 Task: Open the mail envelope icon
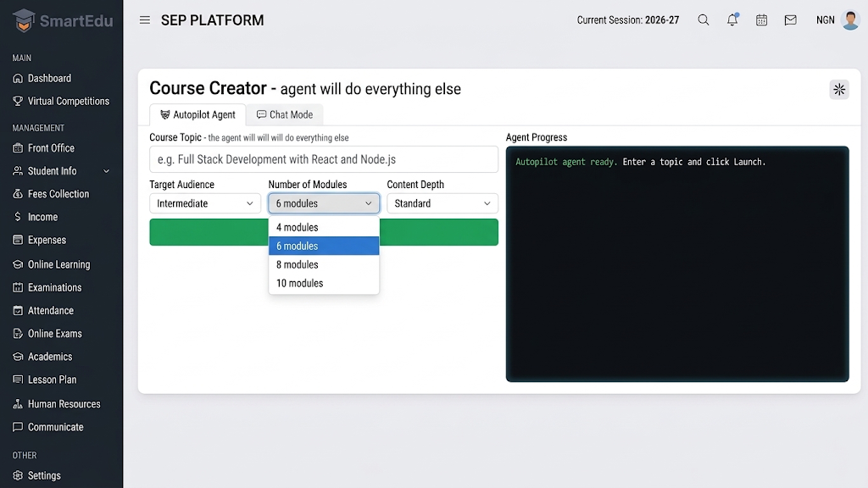pos(791,20)
